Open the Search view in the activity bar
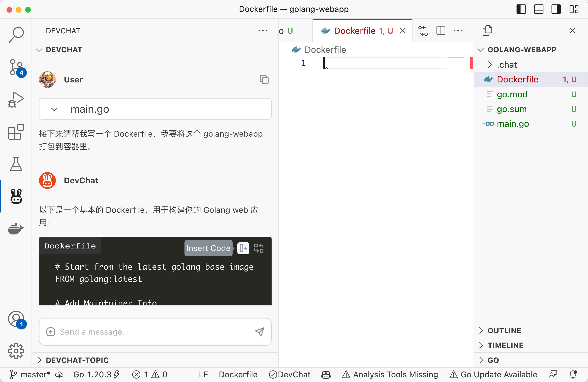This screenshot has height=382, width=588. [16, 35]
